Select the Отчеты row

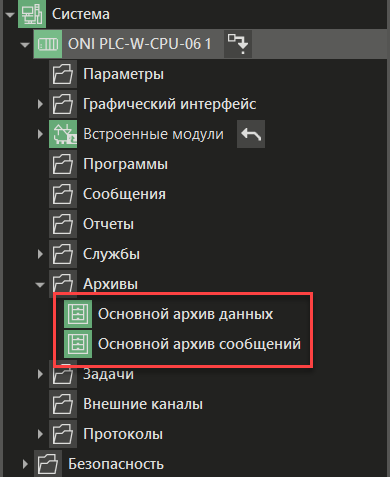tap(108, 224)
